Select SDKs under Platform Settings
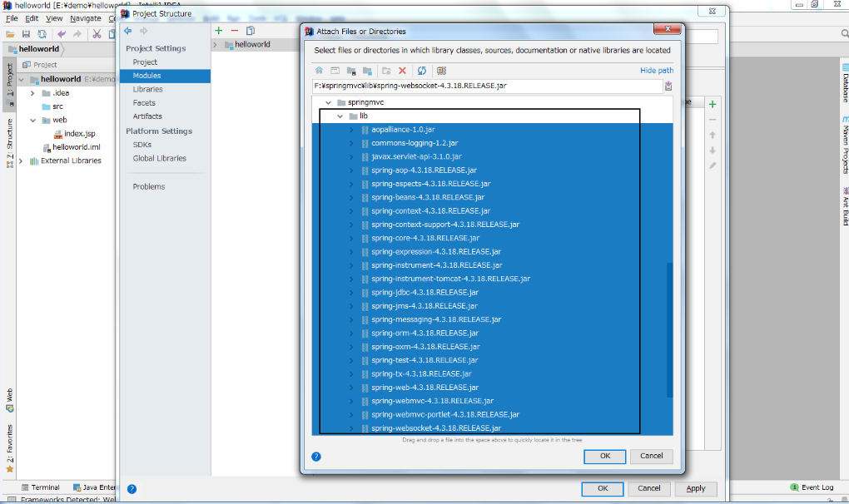 point(141,145)
